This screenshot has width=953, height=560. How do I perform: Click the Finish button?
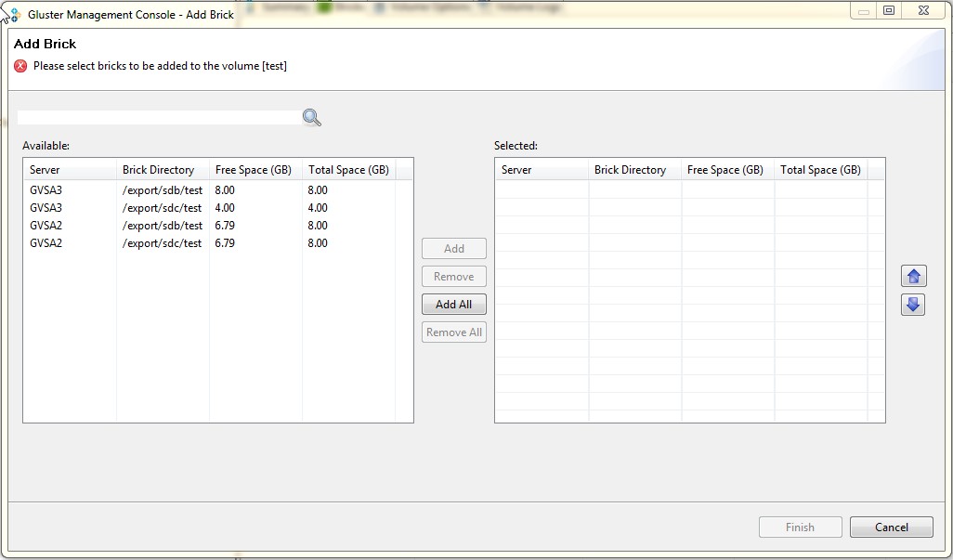click(x=800, y=527)
